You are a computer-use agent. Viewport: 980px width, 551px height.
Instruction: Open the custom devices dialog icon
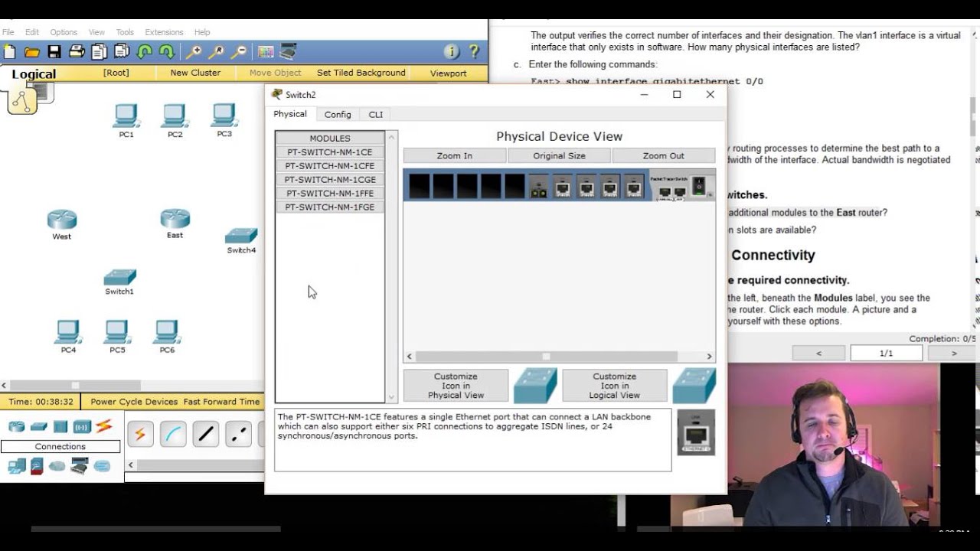pos(288,52)
